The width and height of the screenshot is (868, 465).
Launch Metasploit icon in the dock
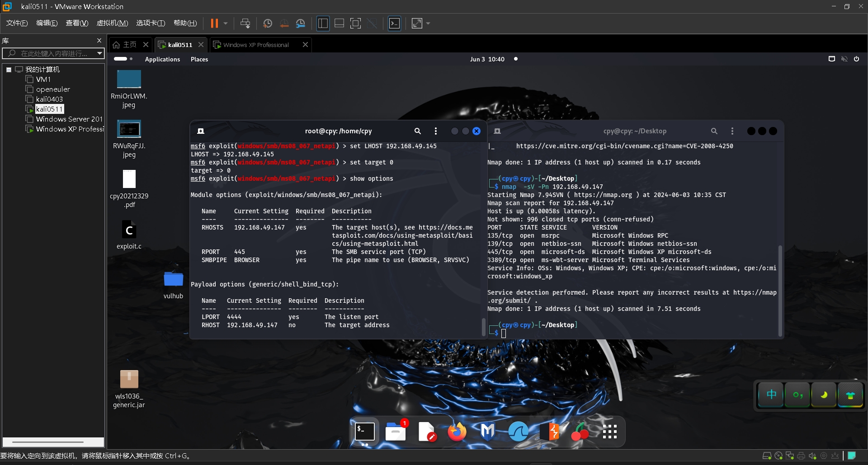click(x=487, y=432)
